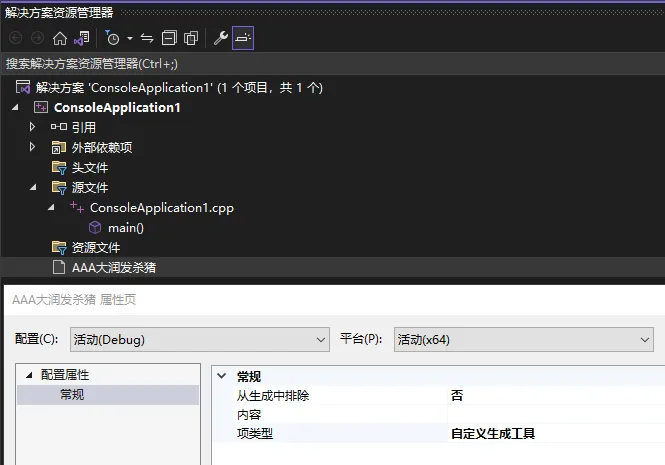Click the 源文件 filter folder icon
The height and width of the screenshot is (465, 665).
click(x=59, y=188)
